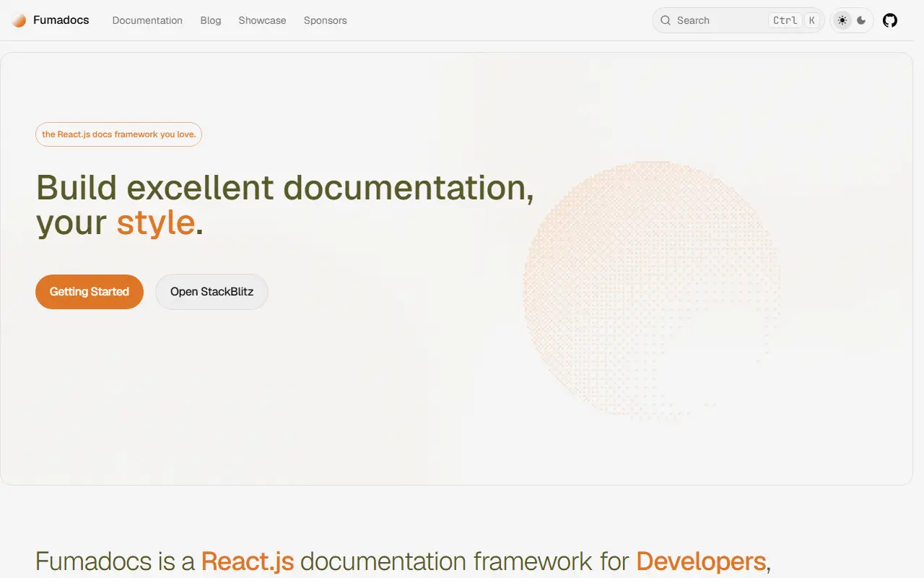The width and height of the screenshot is (924, 578).
Task: Visit the Sponsors page
Action: 325,20
